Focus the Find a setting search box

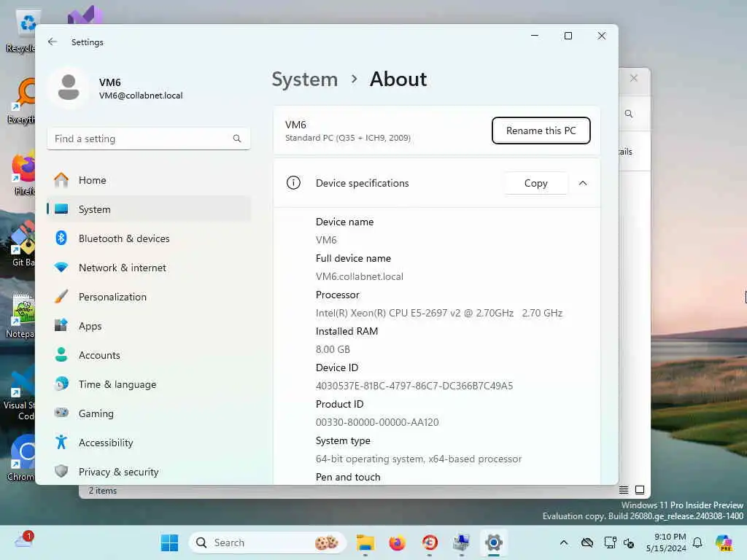148,139
